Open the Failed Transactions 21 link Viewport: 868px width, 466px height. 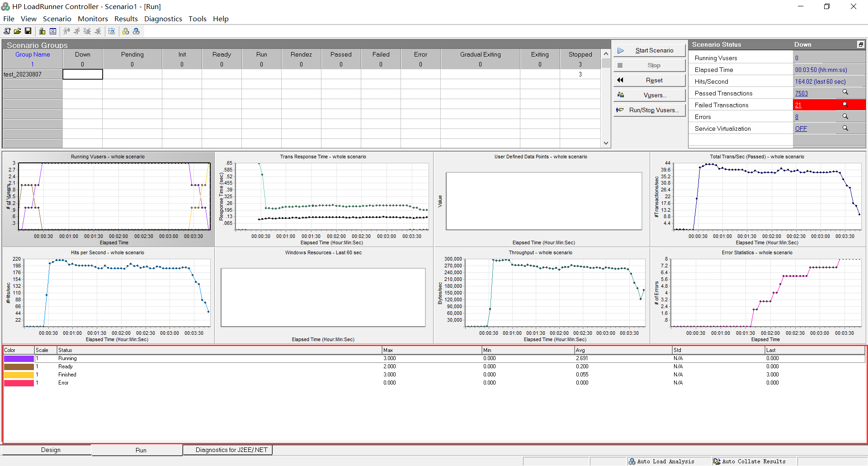point(798,105)
